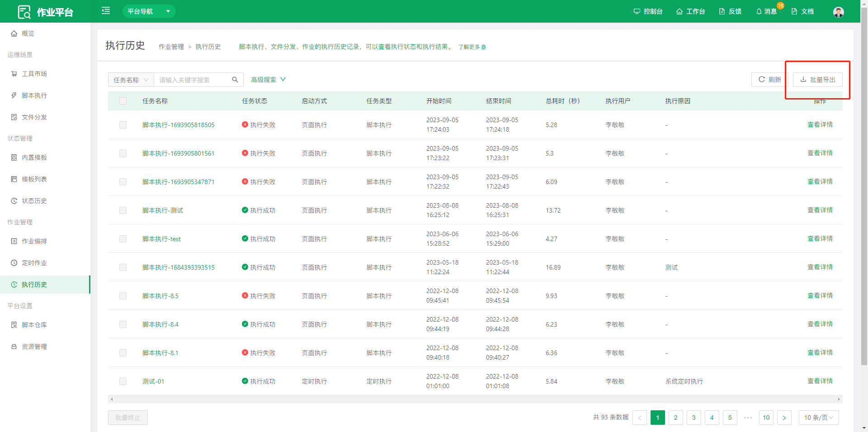This screenshot has width=868, height=432.
Task: Go to 概览 overview in the sidebar
Action: click(x=45, y=33)
